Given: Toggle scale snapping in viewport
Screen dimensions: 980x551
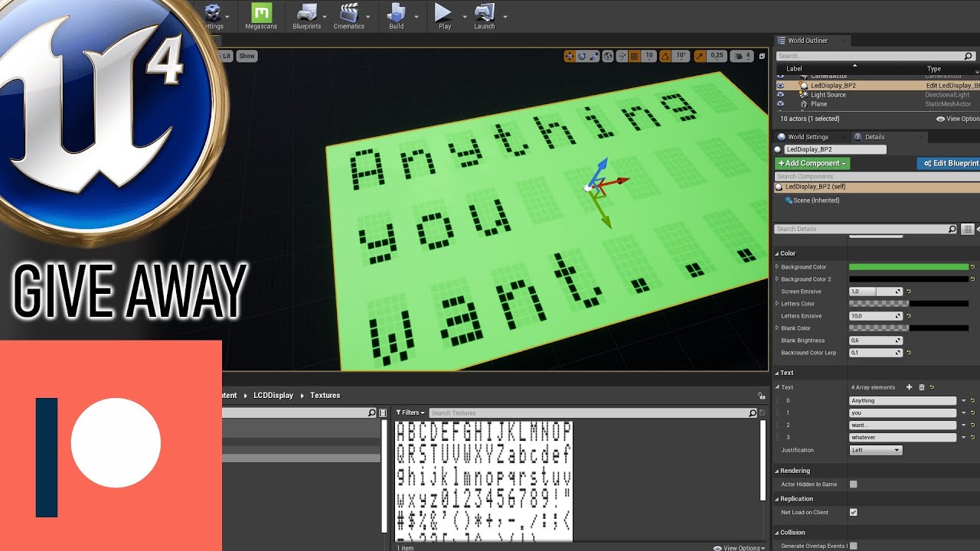Looking at the screenshot, I should click(701, 56).
